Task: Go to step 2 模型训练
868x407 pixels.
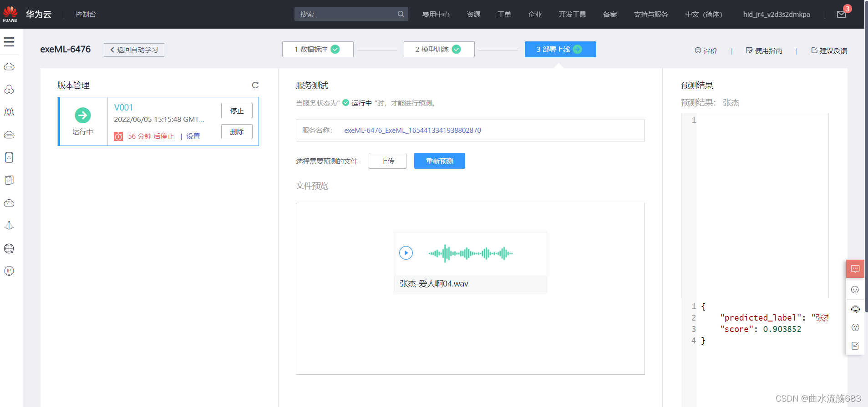Action: tap(439, 49)
